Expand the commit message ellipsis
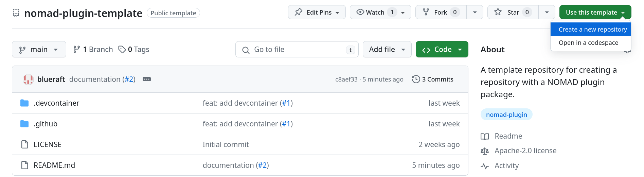Image resolution: width=644 pixels, height=177 pixels. [147, 79]
